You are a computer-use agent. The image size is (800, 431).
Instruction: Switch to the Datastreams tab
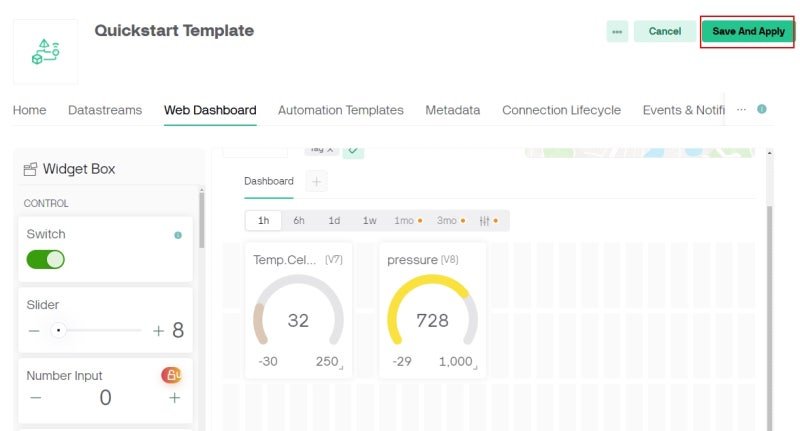coord(105,110)
